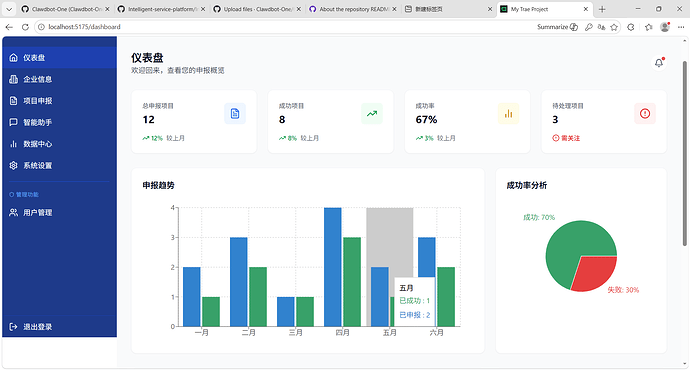690x370 pixels.
Task: Click the 8 successful projects value
Action: [282, 120]
